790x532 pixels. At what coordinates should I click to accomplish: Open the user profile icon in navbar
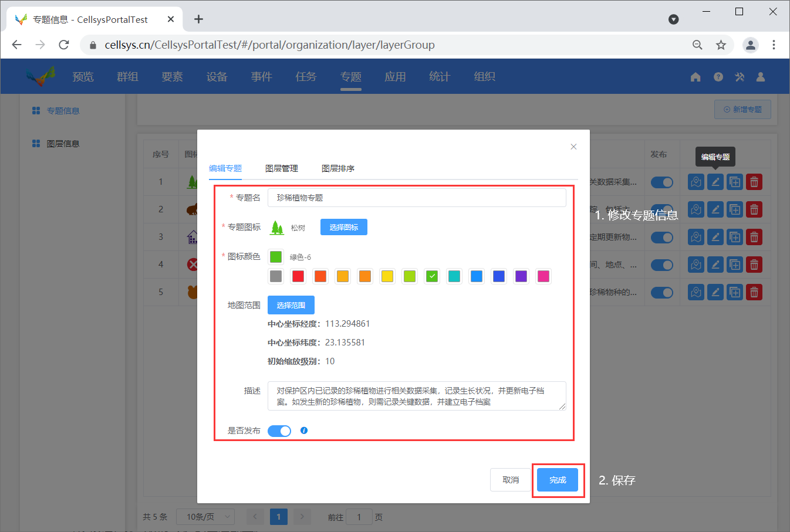[761, 77]
